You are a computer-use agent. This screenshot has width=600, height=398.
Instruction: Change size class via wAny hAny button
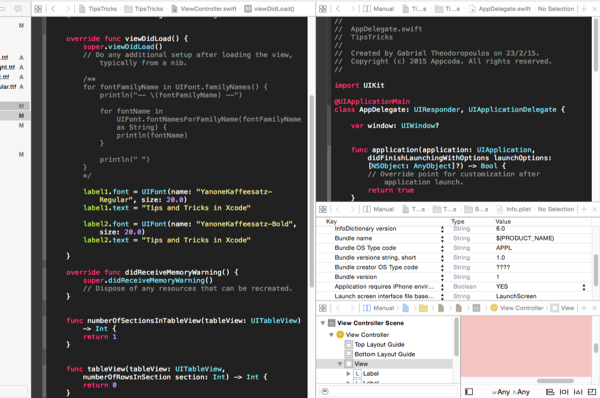(511, 392)
